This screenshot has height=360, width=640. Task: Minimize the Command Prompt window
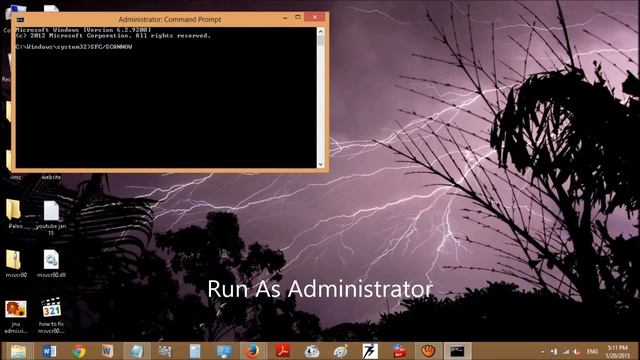(x=285, y=18)
